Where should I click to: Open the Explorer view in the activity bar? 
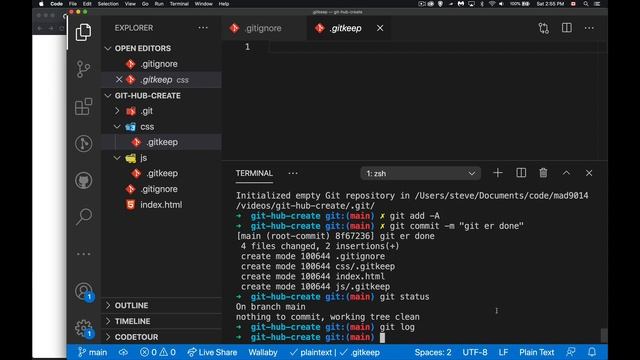(x=83, y=32)
